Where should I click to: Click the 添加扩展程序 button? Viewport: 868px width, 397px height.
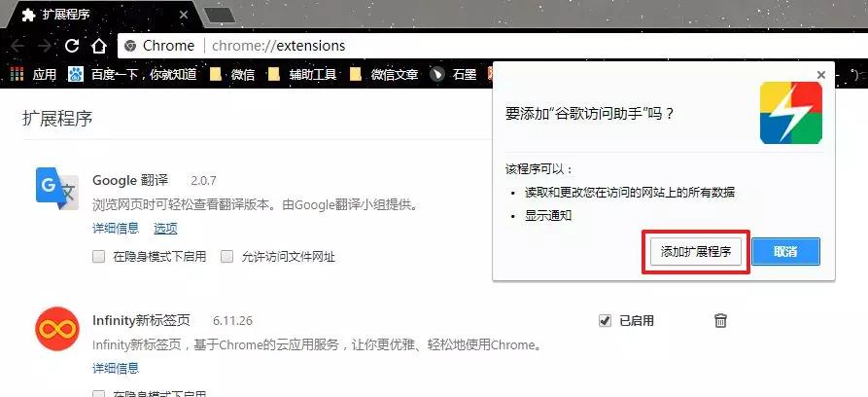(696, 252)
